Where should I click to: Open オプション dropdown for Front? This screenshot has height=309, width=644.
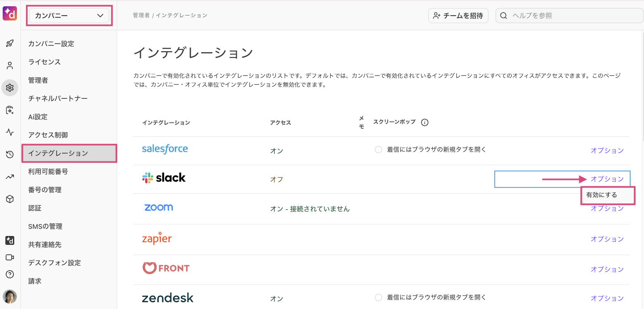point(607,269)
